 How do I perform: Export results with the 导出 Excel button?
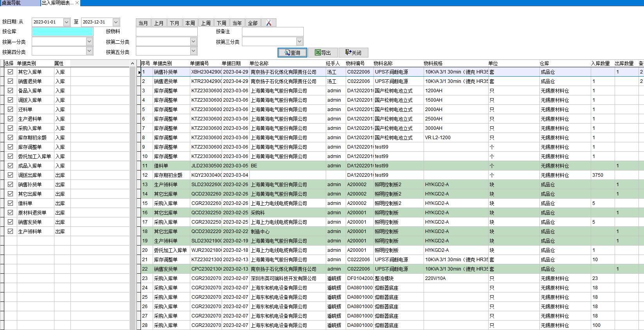pos(323,52)
